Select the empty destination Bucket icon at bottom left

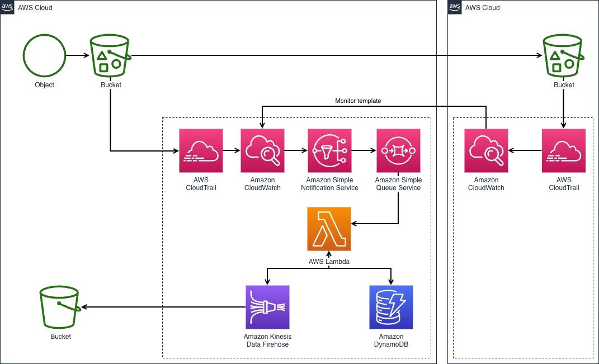pos(60,307)
